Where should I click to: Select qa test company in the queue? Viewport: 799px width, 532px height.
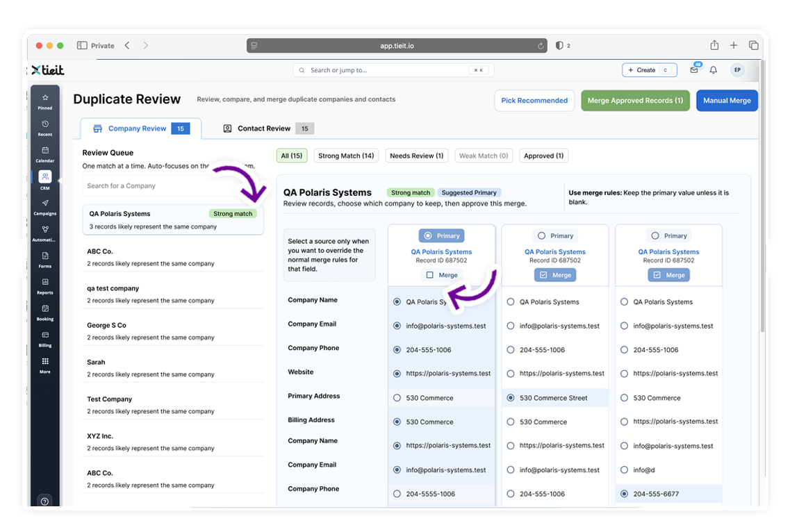(x=173, y=294)
